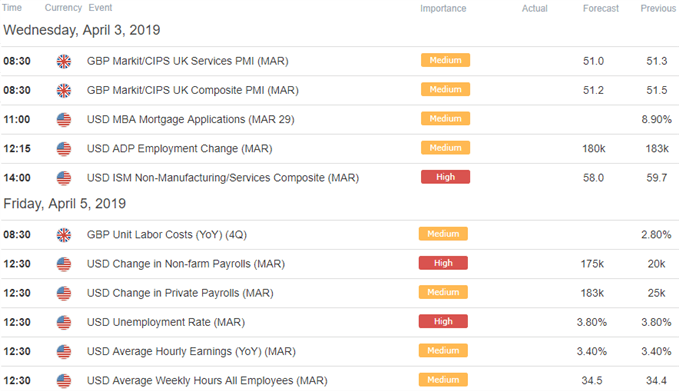679x391 pixels.
Task: Click UK flag icon beside Services PMI
Action: [64, 61]
